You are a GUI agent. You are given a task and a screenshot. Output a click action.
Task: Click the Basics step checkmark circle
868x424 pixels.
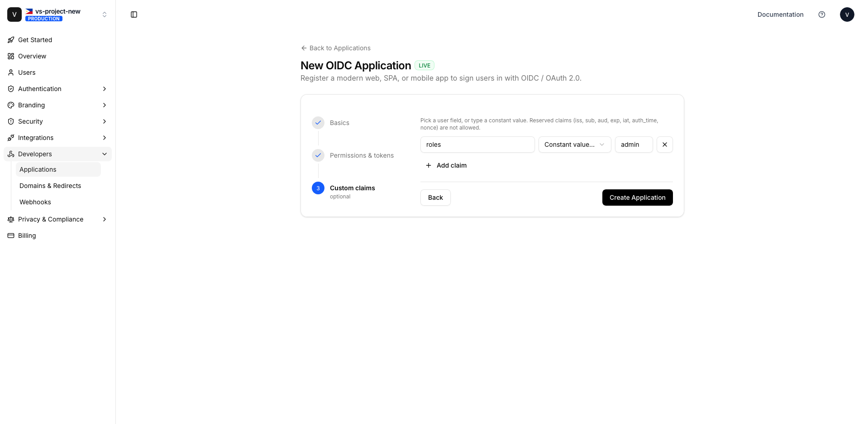pyautogui.click(x=318, y=123)
